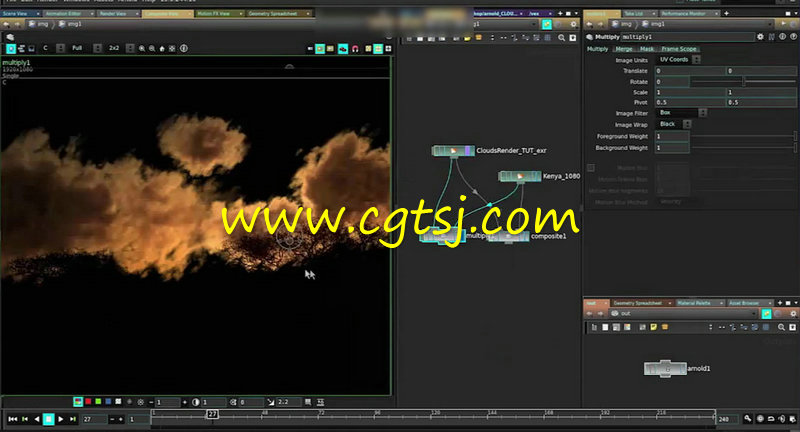
Task: Jump to the last frame
Action: pos(73,419)
